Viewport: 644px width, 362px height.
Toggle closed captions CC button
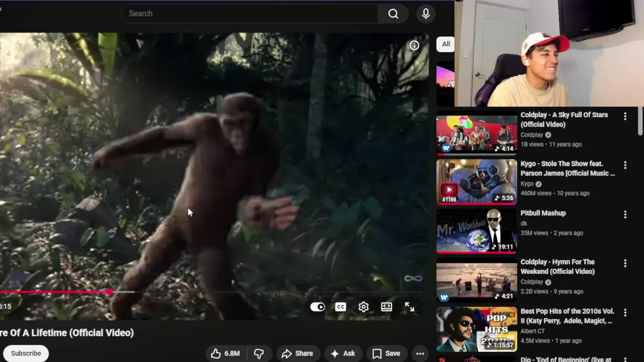click(x=341, y=307)
